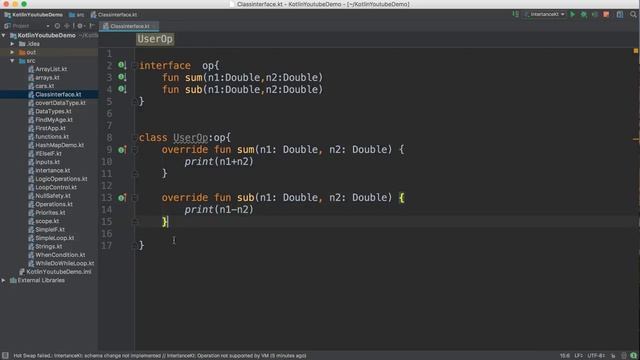Run the Intertancekt configuration with the green play icon
Viewport: 640px width, 360px height.
tap(573, 14)
